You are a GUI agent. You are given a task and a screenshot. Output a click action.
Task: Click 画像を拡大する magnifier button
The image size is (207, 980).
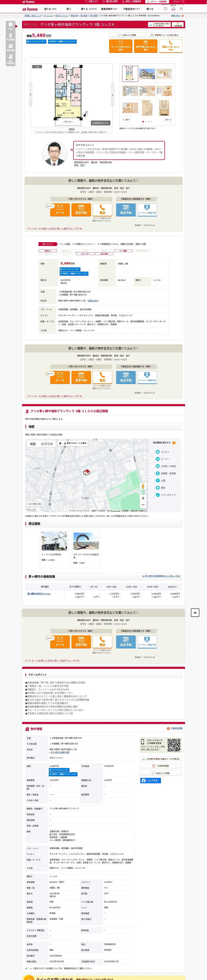101,123
